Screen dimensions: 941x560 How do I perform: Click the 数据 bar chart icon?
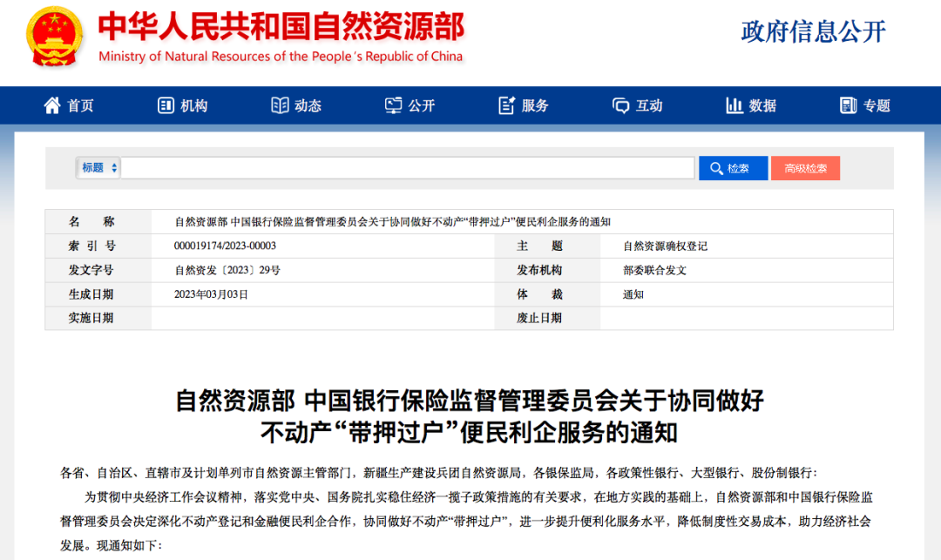point(735,105)
